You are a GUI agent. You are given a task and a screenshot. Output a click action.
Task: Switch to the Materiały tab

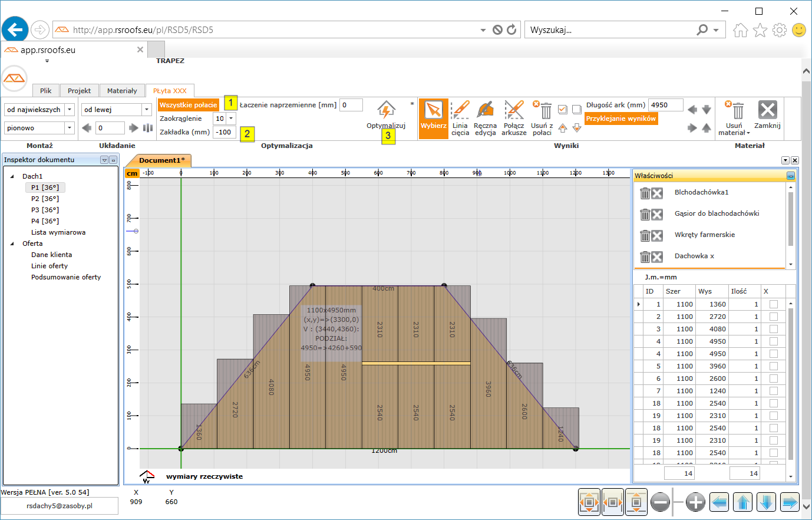(x=122, y=91)
